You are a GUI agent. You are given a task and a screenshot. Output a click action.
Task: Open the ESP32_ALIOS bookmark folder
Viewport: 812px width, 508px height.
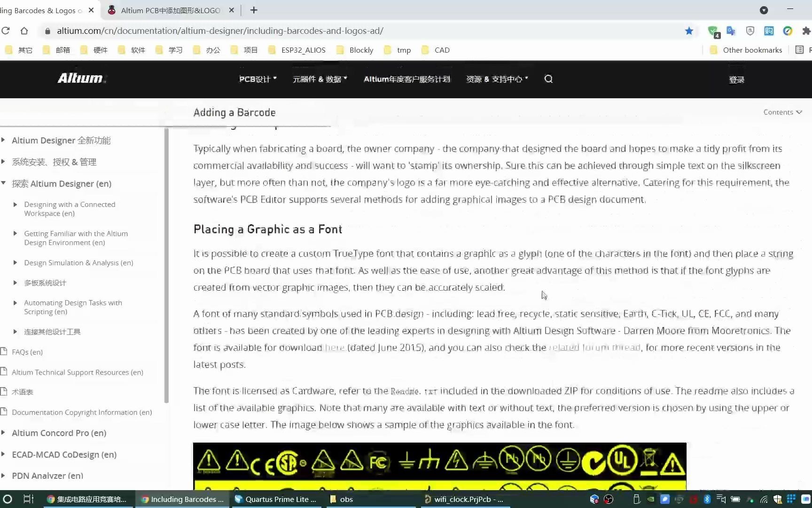[x=297, y=50]
